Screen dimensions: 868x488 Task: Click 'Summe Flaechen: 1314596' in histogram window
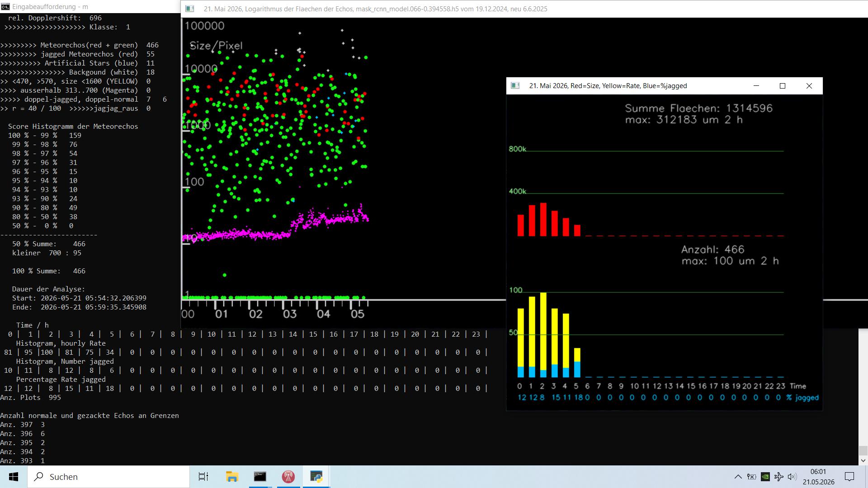tap(699, 108)
